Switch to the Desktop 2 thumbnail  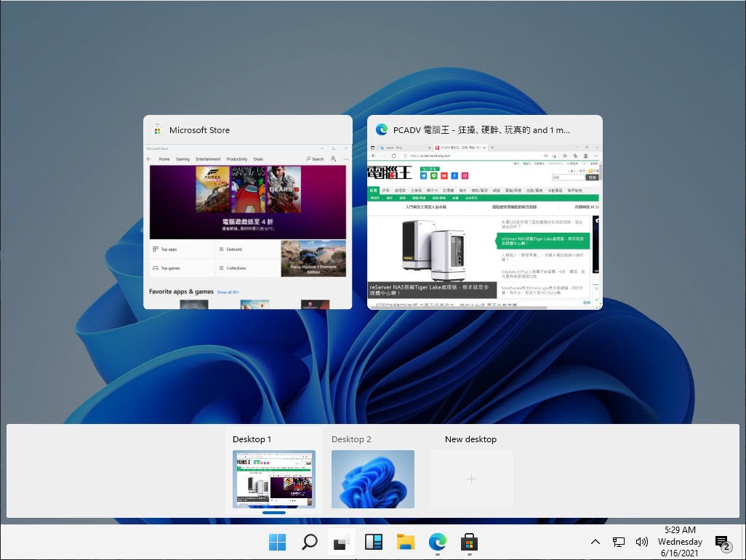373,479
